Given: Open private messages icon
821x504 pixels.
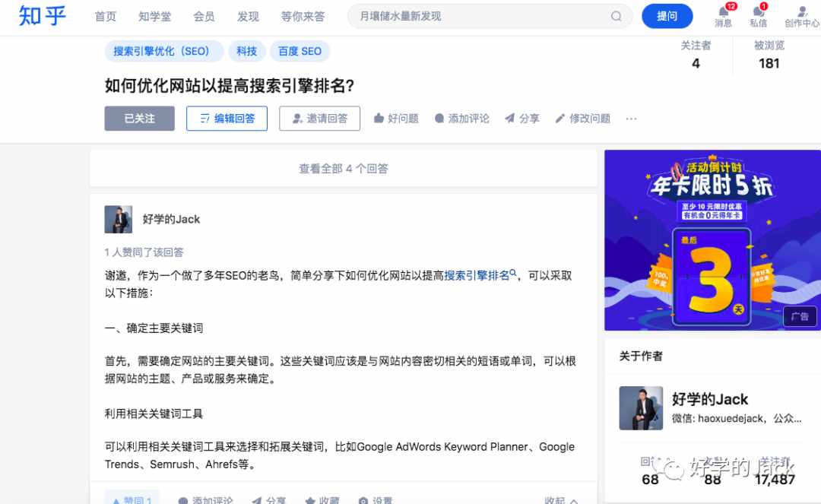Looking at the screenshot, I should [758, 11].
